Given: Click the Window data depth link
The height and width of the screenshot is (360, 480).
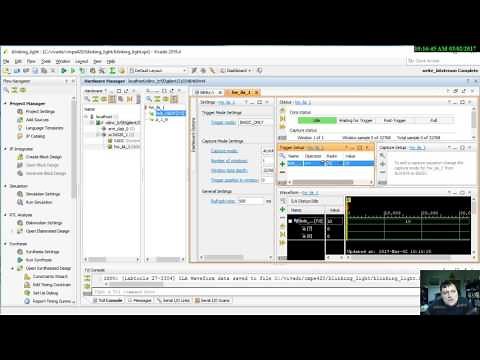Looking at the screenshot, I should tap(229, 170).
